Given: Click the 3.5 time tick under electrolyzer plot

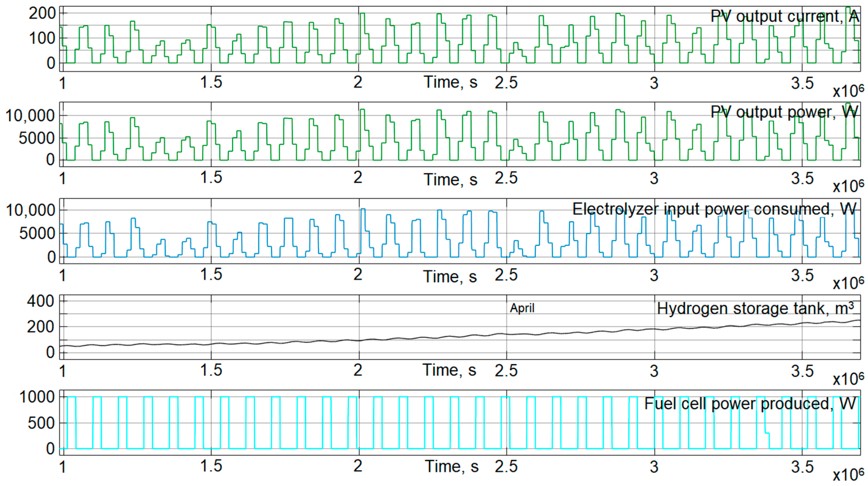Looking at the screenshot, I should 802,275.
